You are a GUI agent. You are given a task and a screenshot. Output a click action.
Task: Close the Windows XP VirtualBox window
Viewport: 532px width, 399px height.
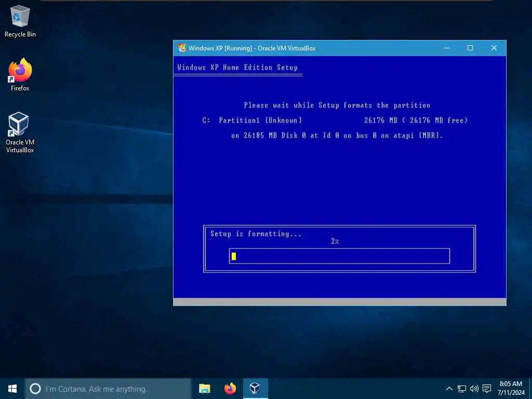tap(494, 48)
